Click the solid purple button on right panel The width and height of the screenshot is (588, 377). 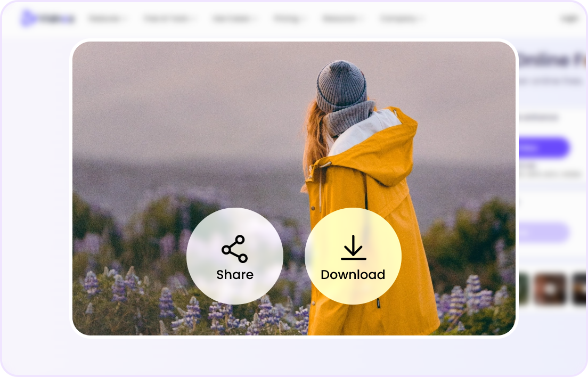544,148
